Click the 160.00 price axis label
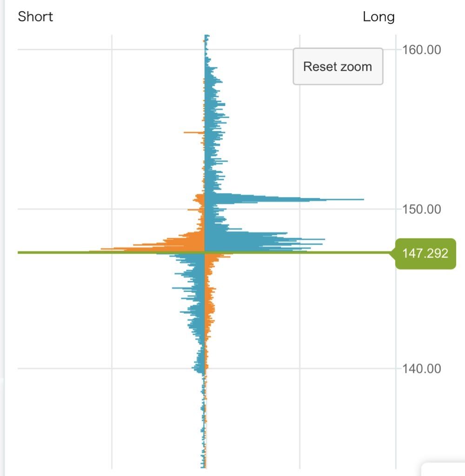The image size is (465, 476). tap(422, 49)
